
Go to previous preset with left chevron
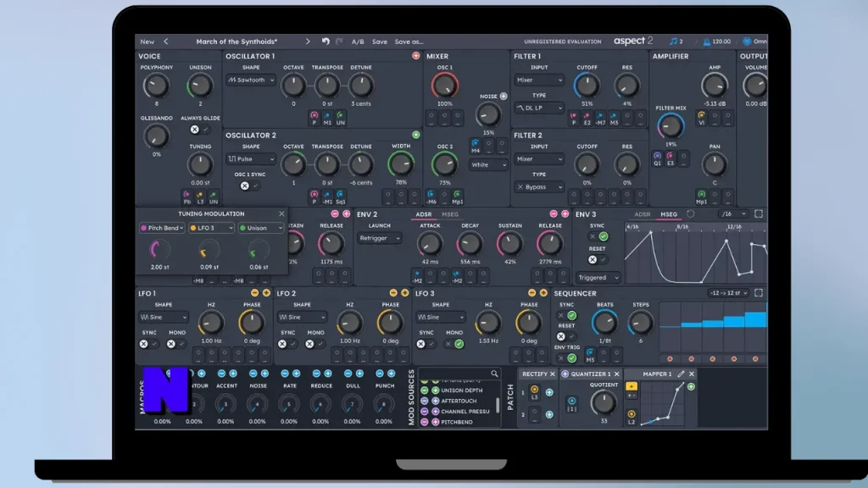[x=165, y=42]
